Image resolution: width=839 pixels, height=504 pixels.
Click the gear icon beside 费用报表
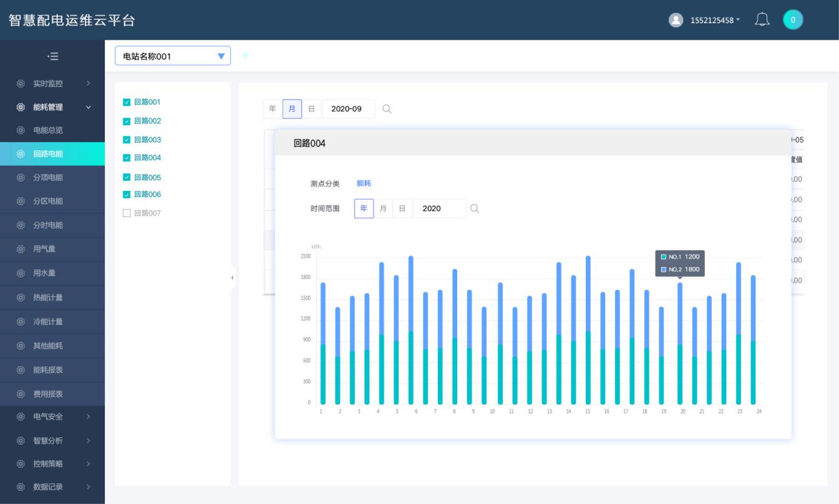click(x=21, y=394)
